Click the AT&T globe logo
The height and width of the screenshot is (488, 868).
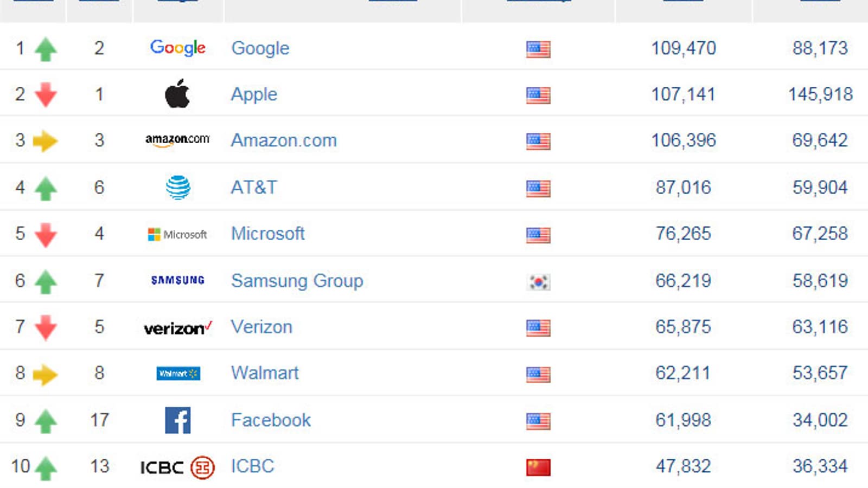pos(177,188)
